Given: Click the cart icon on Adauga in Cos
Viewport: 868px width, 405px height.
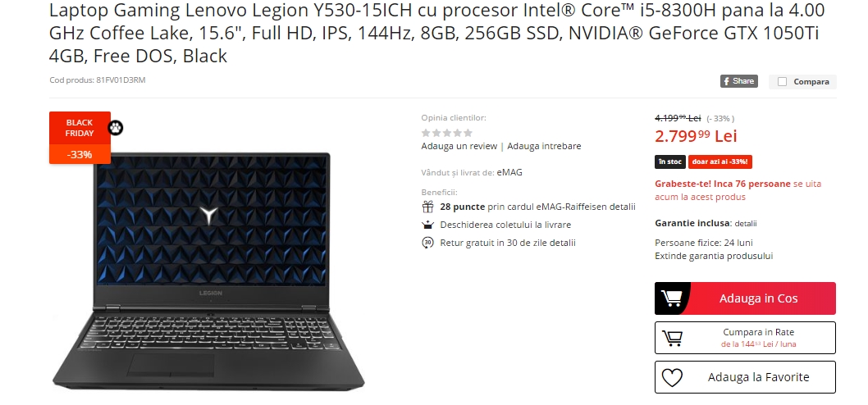Looking at the screenshot, I should tap(672, 298).
